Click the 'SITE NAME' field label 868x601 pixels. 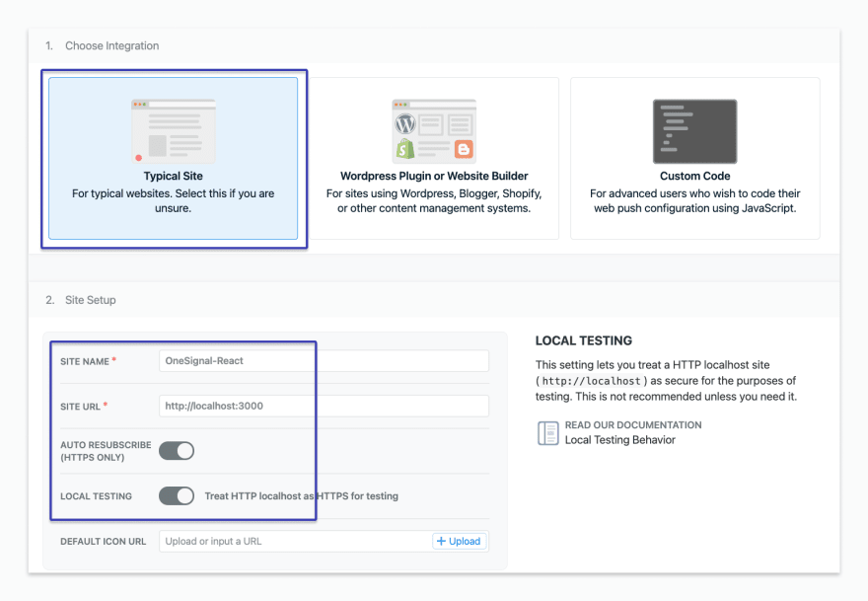click(x=85, y=361)
